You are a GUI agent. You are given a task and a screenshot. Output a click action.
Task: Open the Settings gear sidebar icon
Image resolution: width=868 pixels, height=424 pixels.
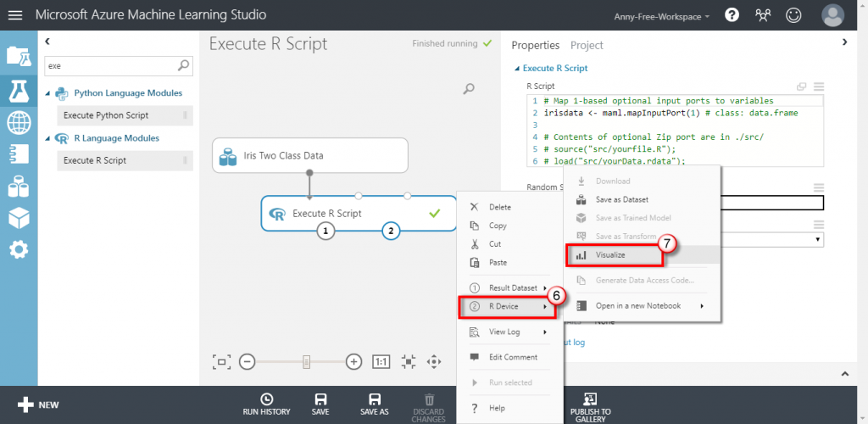pyautogui.click(x=19, y=250)
